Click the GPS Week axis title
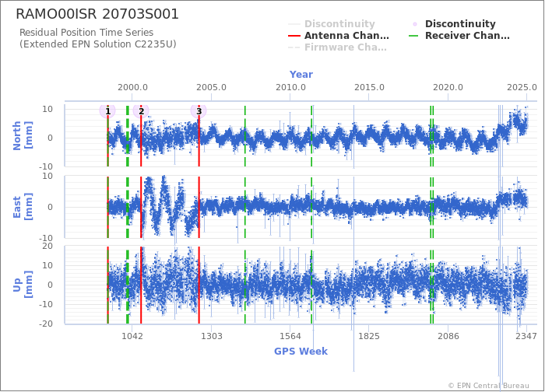Screen dimensions: 545x392 pyautogui.click(x=301, y=351)
